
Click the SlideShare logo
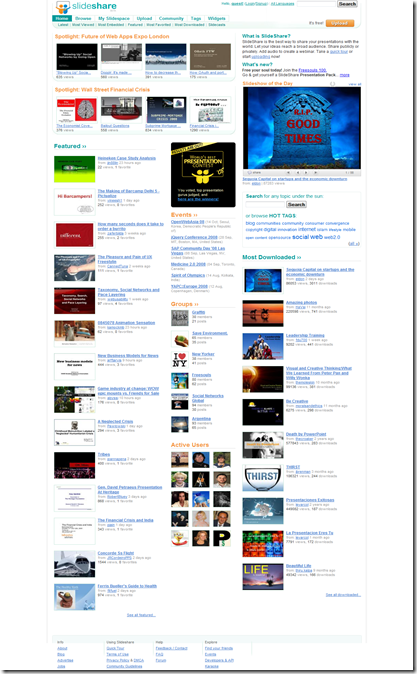86,7
